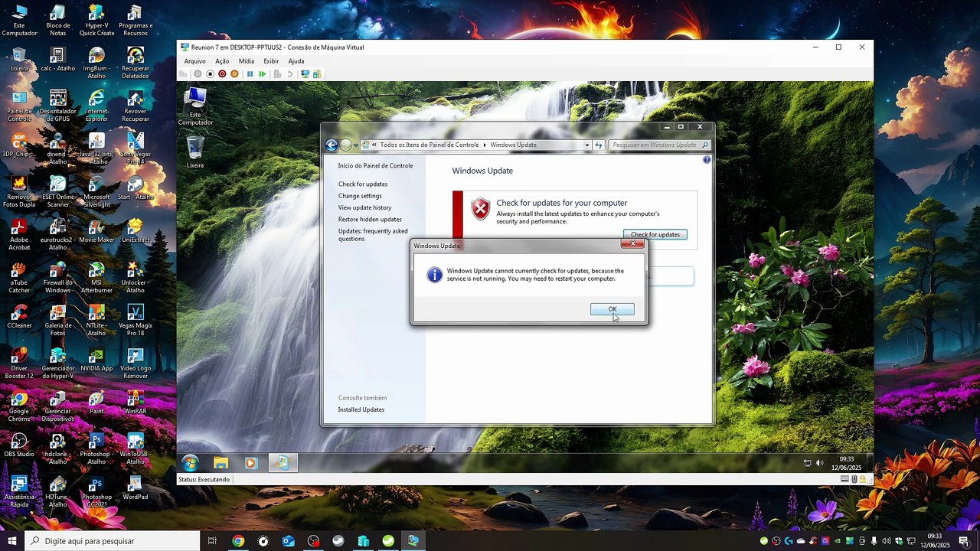Screen dimensions: 980x551
Task: Click the orange VM save state icon
Action: point(234,74)
